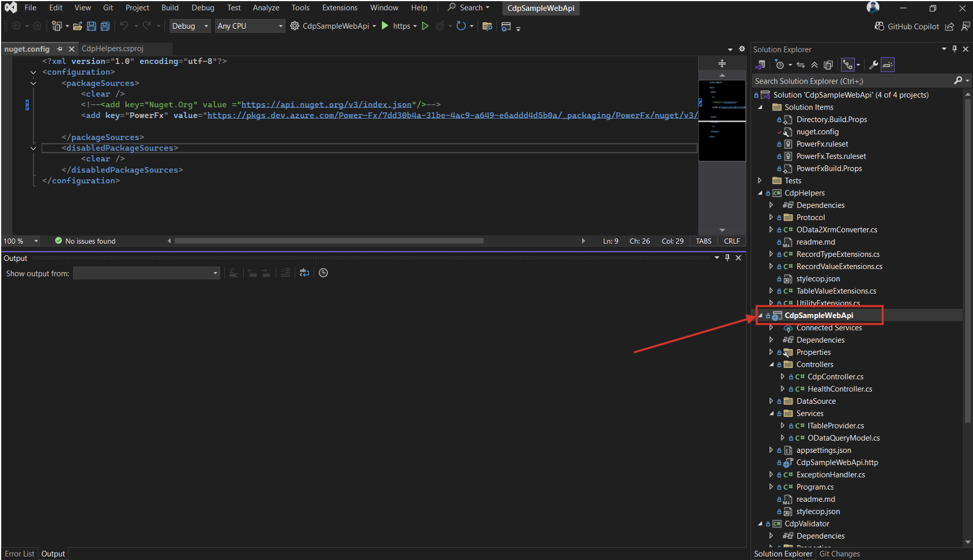Collapse the packageSources XML element
The width and height of the screenshot is (973, 560).
[33, 83]
